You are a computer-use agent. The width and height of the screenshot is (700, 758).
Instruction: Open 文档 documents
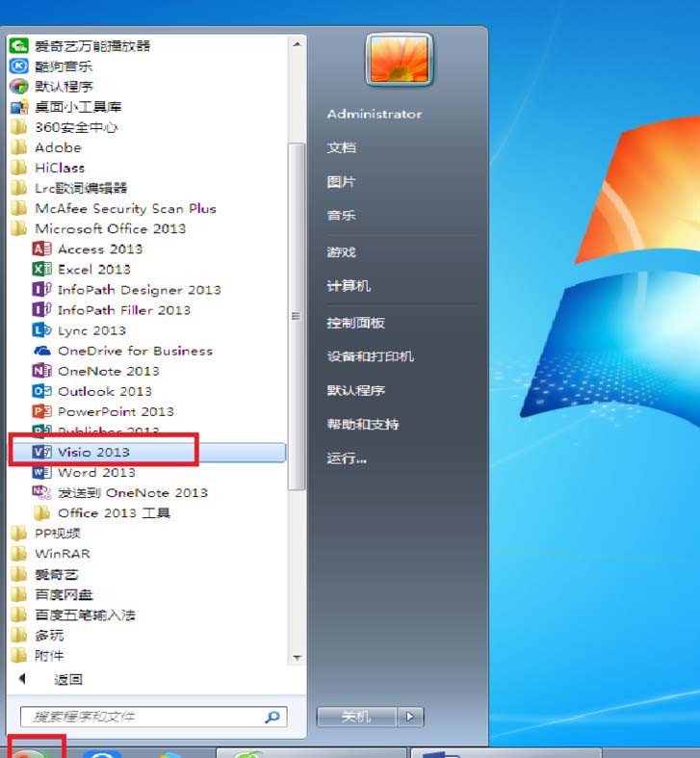(341, 147)
